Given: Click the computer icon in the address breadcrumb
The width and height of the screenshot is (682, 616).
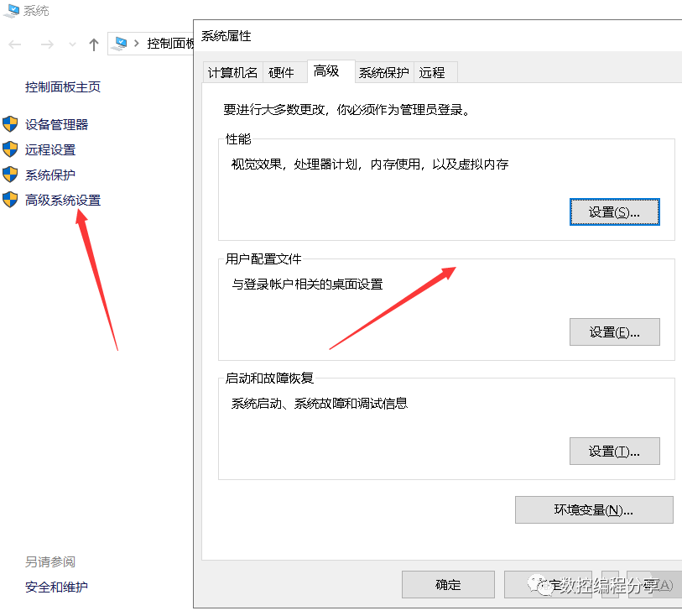Looking at the screenshot, I should [x=120, y=44].
